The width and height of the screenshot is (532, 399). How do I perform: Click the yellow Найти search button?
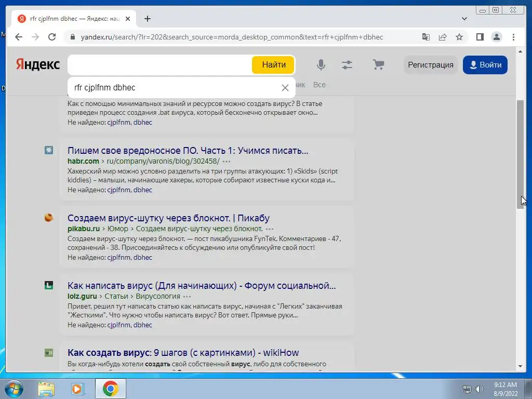tap(273, 64)
